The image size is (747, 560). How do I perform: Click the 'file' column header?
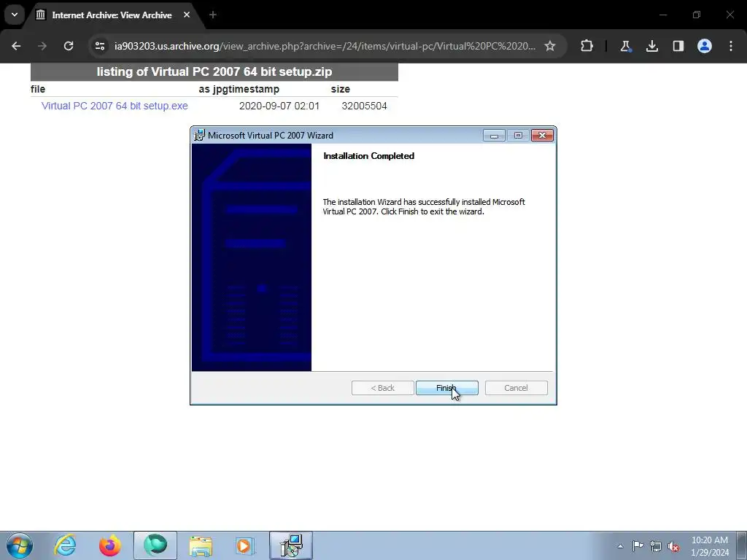38,89
